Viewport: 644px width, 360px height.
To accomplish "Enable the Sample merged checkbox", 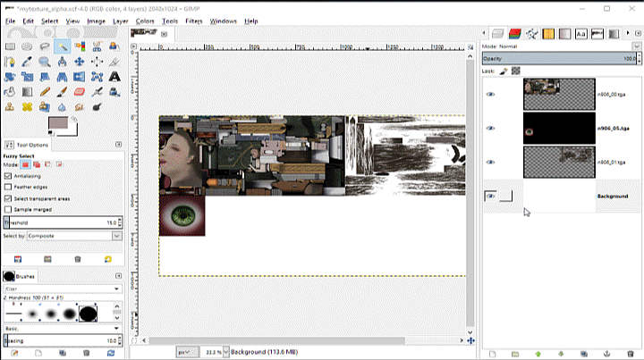I will (8, 209).
